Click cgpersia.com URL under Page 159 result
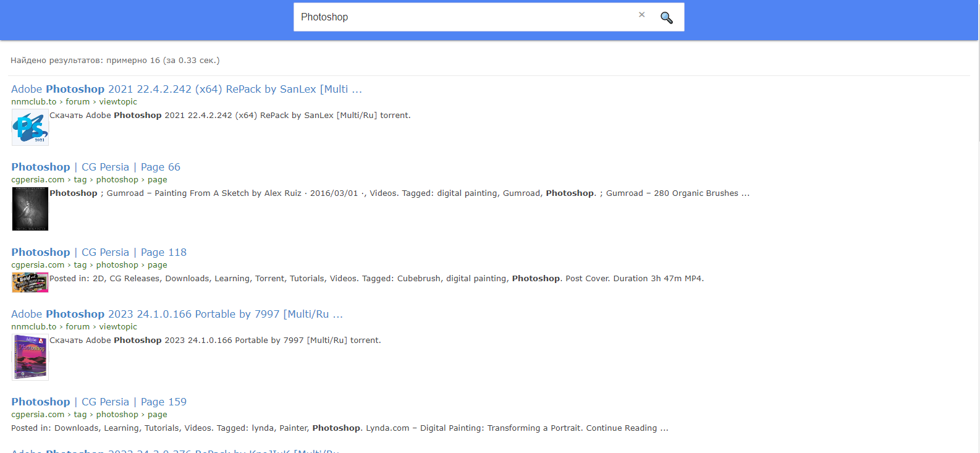 pos(89,415)
